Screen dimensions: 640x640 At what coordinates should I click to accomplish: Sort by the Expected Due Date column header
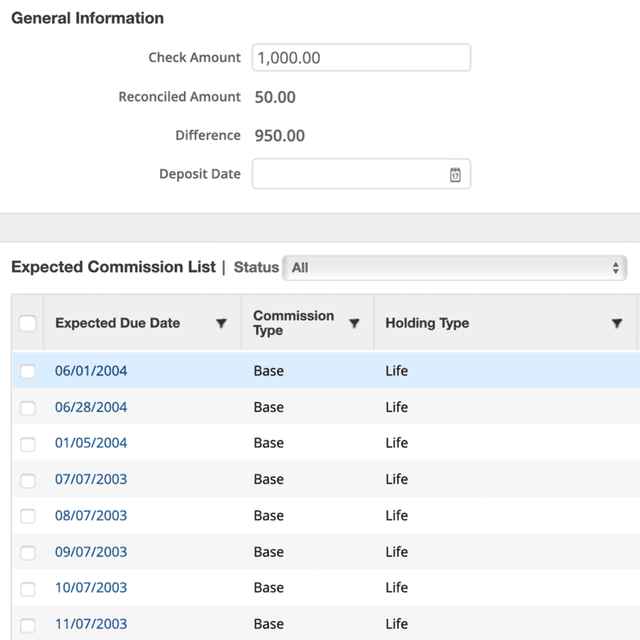[118, 323]
